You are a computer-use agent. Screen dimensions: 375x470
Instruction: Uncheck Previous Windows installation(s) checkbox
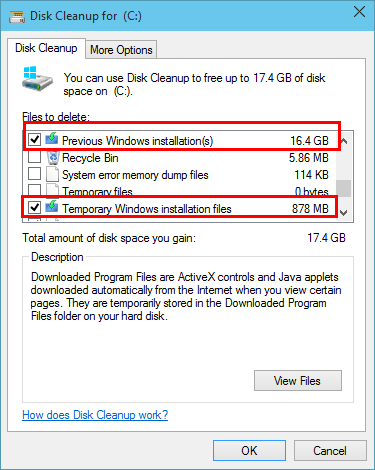(34, 139)
